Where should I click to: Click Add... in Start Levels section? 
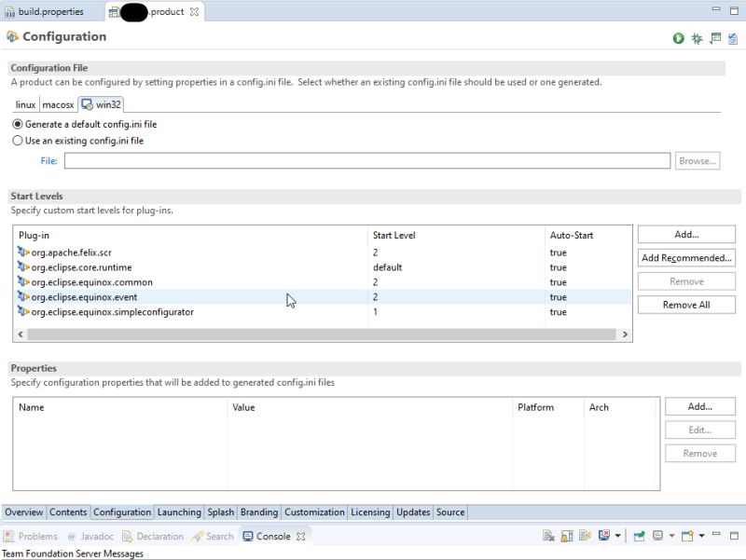[686, 235]
